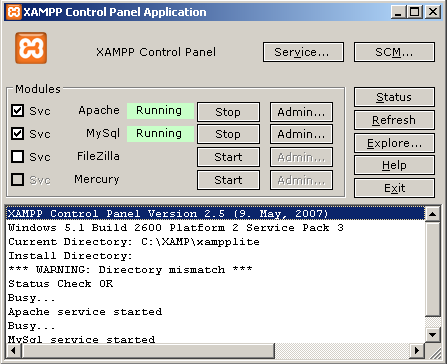This screenshot has width=447, height=364.
Task: Select the 'WARNING: Directory mismatch' log line
Action: click(216, 270)
